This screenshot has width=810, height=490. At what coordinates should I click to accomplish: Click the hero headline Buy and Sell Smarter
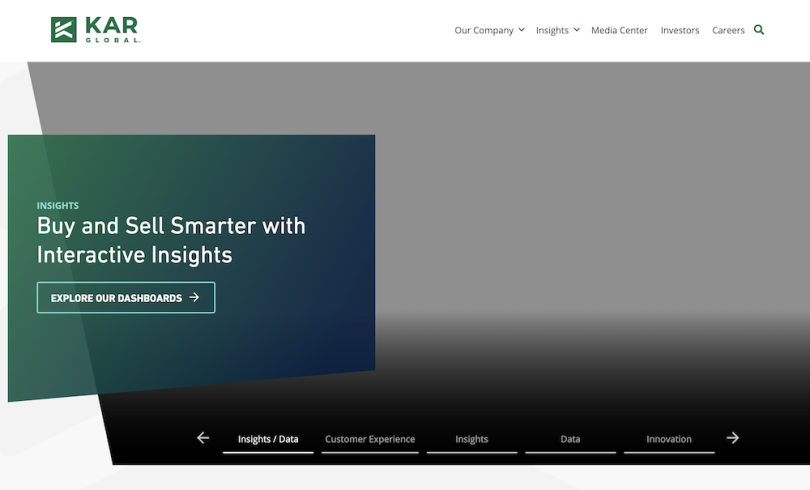tap(171, 241)
